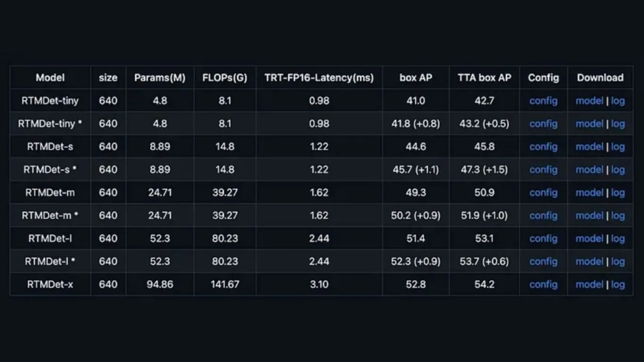644x362 pixels.
Task: Open config link for RTMDet-m * row
Action: [544, 216]
